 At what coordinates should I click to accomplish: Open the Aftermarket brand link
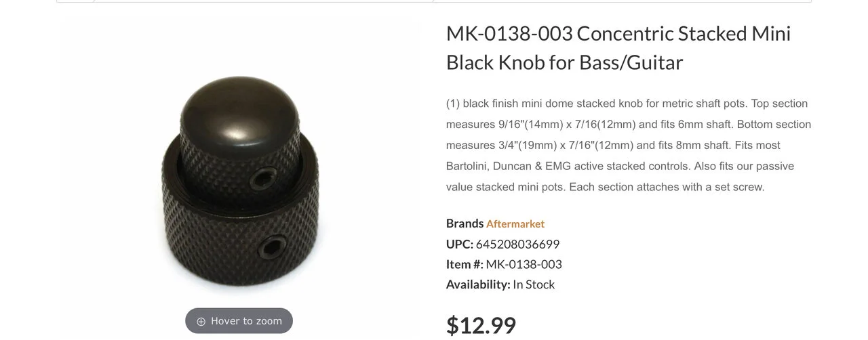(x=515, y=224)
